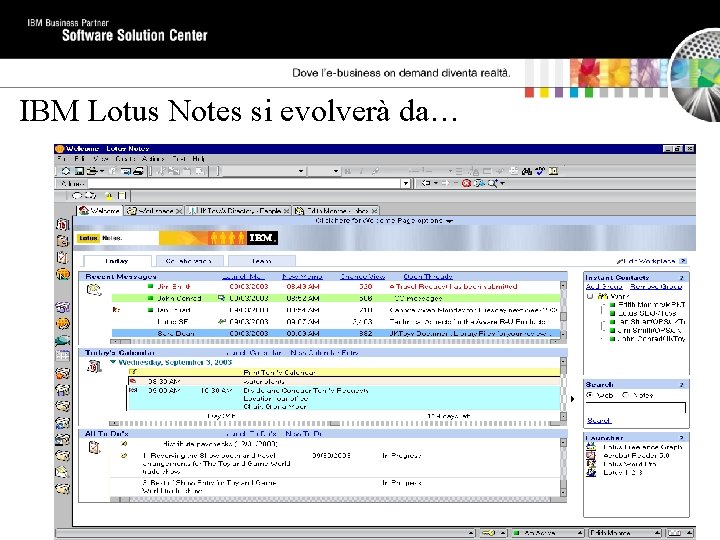Collapse the side panel with the black arrow
The height and width of the screenshot is (540, 720).
pos(573,399)
